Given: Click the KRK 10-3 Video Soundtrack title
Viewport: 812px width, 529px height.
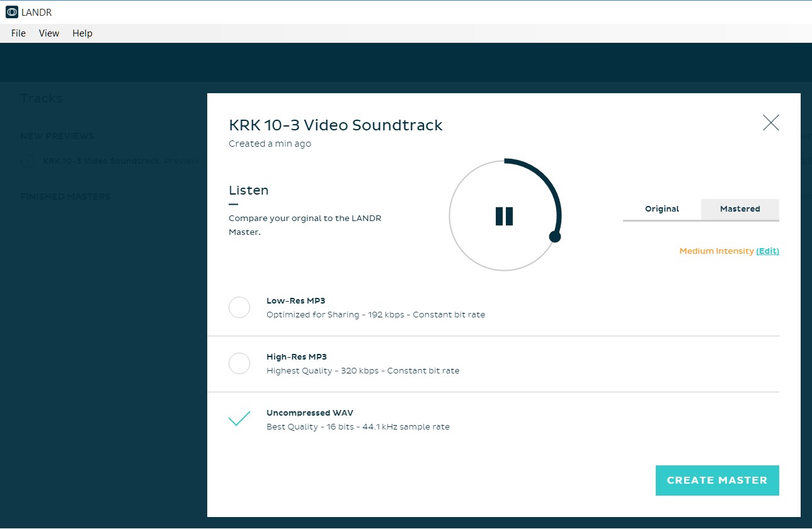Looking at the screenshot, I should 336,125.
